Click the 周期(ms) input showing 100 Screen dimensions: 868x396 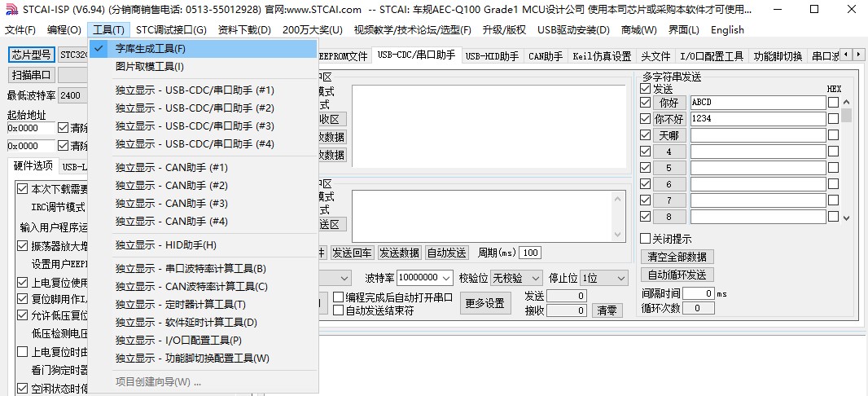tap(530, 253)
